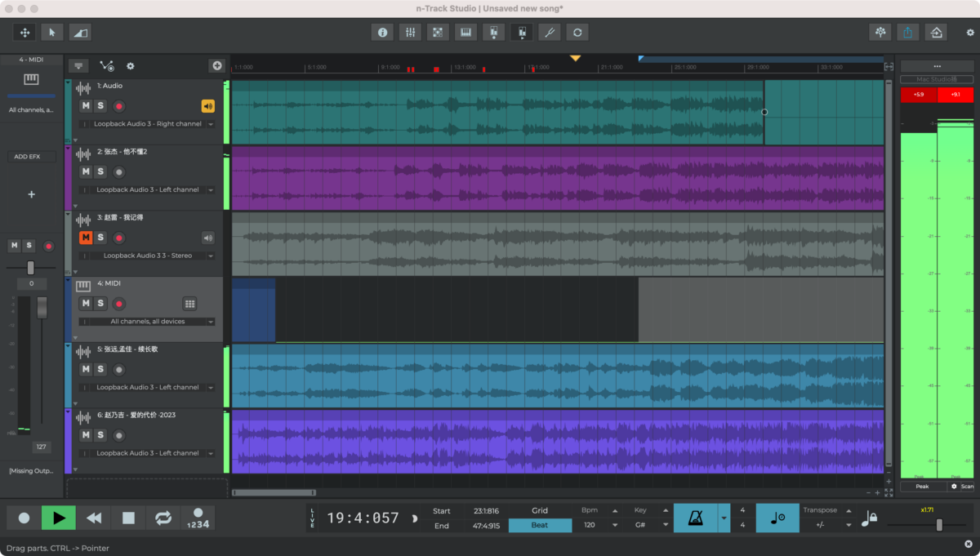Arm recording on 4: MIDI track
This screenshot has height=556, width=980.
click(118, 304)
